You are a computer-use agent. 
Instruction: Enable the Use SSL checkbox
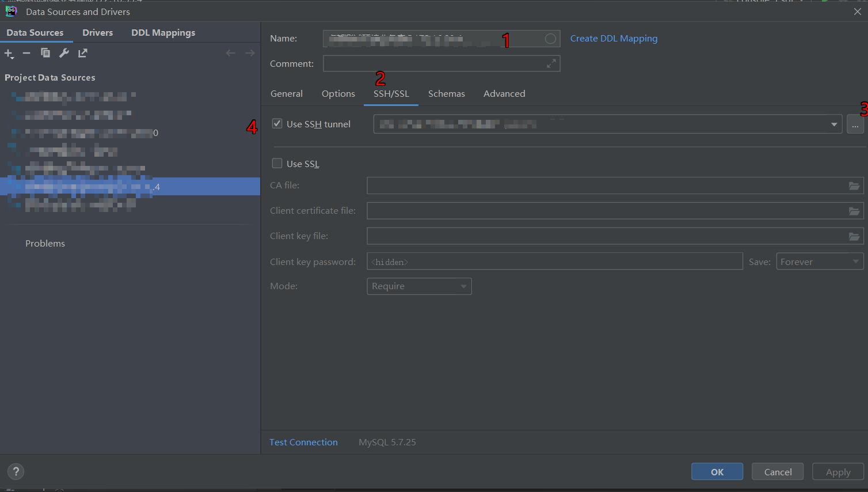277,164
